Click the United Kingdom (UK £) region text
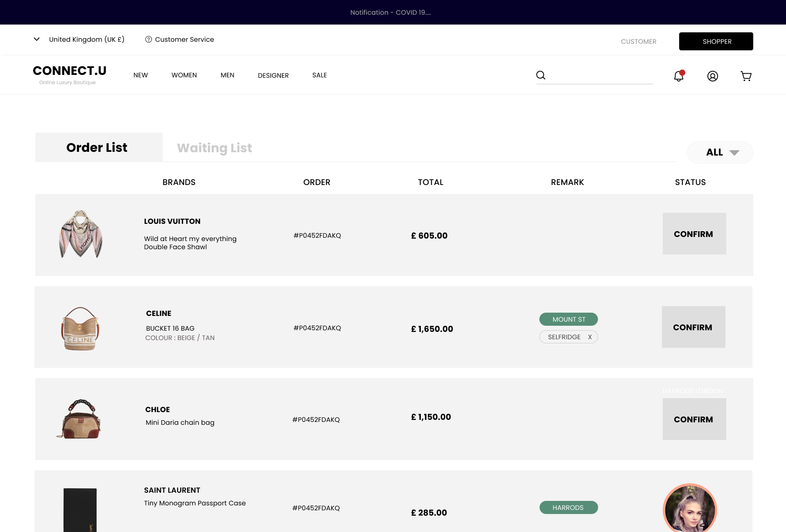This screenshot has width=786, height=532. click(87, 39)
